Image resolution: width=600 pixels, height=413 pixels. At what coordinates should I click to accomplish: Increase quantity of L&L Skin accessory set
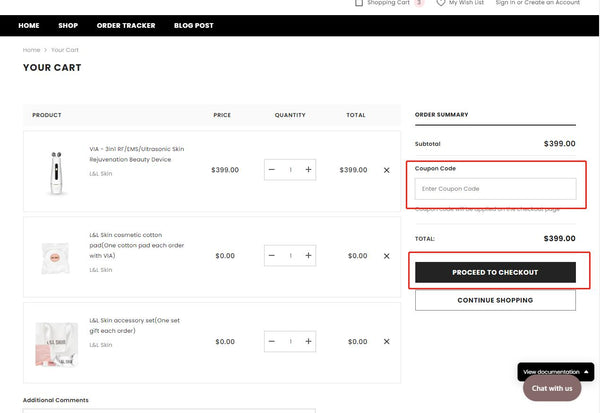308,341
